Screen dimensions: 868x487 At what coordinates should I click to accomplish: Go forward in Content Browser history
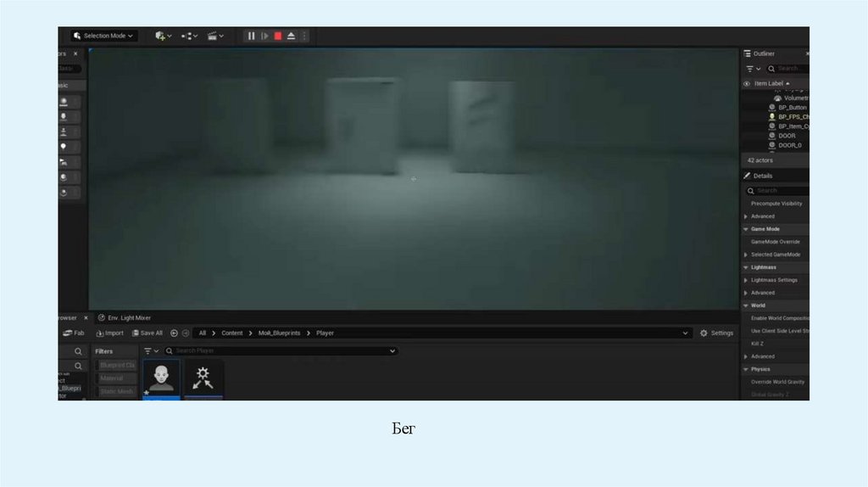[186, 333]
